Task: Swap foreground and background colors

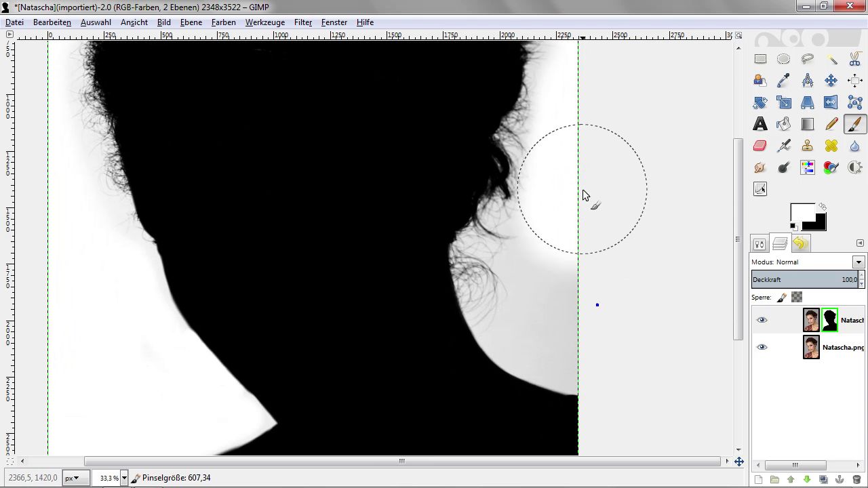Action: [822, 207]
